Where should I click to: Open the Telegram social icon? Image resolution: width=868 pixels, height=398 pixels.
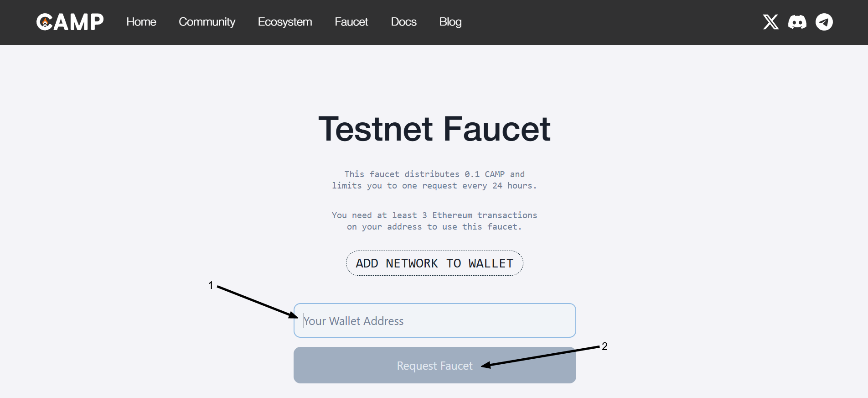[x=824, y=22]
